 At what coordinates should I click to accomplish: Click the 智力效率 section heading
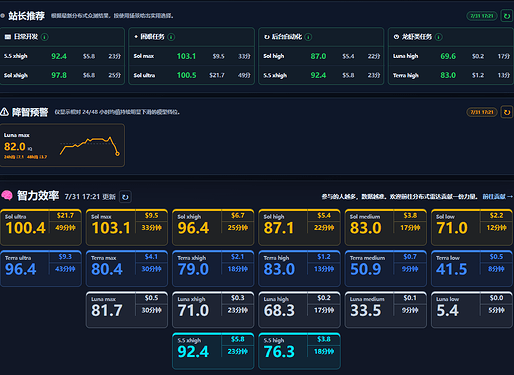pyautogui.click(x=38, y=196)
